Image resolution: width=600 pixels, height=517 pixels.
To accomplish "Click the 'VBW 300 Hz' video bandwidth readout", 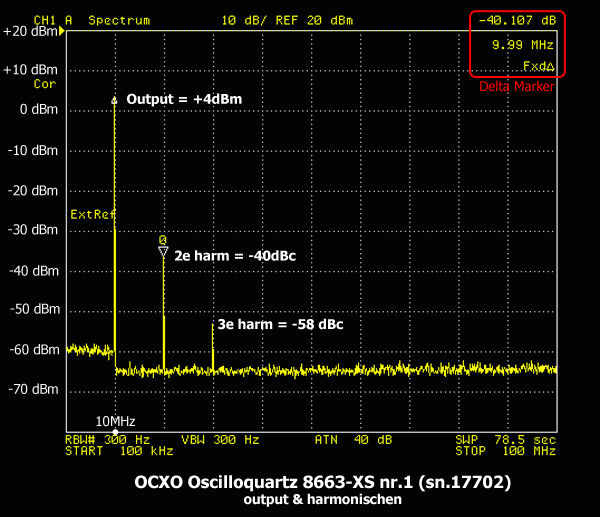I will [x=220, y=440].
